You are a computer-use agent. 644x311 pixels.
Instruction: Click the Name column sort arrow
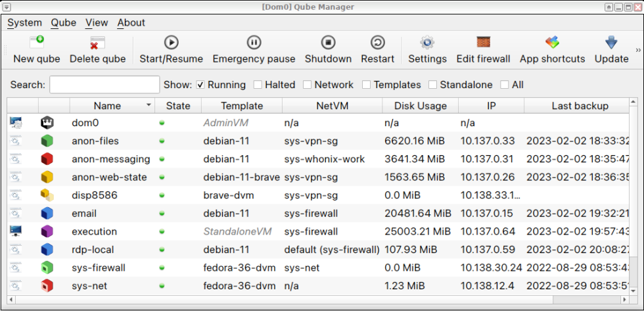pos(149,105)
